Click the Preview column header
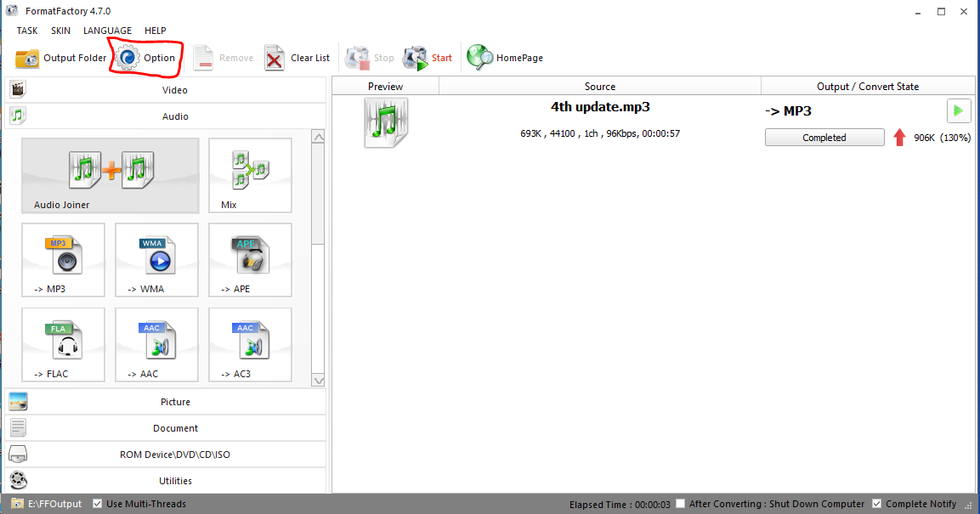The image size is (980, 514). coord(386,86)
